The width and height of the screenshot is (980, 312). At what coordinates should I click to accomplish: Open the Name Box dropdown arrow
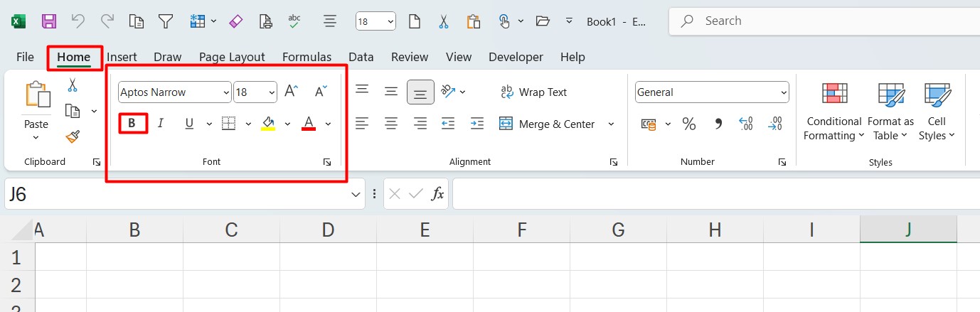pyautogui.click(x=357, y=194)
